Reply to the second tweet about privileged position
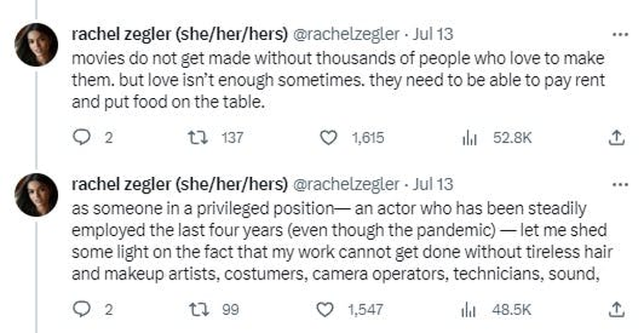Image resolution: width=644 pixels, height=333 pixels. point(80,310)
